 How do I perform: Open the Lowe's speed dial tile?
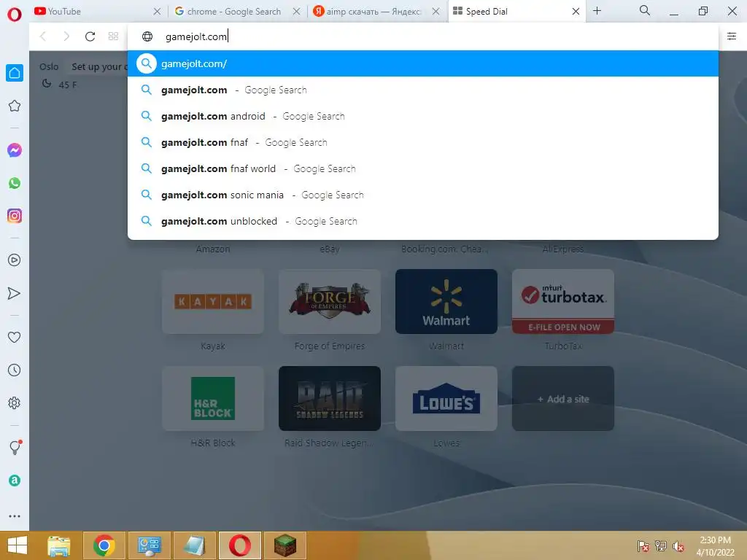(446, 399)
